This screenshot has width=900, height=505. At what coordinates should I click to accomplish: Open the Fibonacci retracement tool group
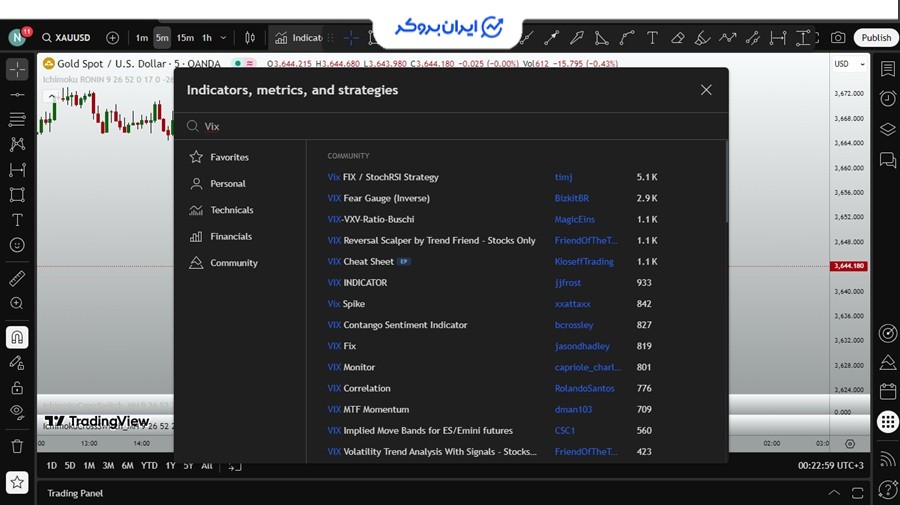point(17,119)
